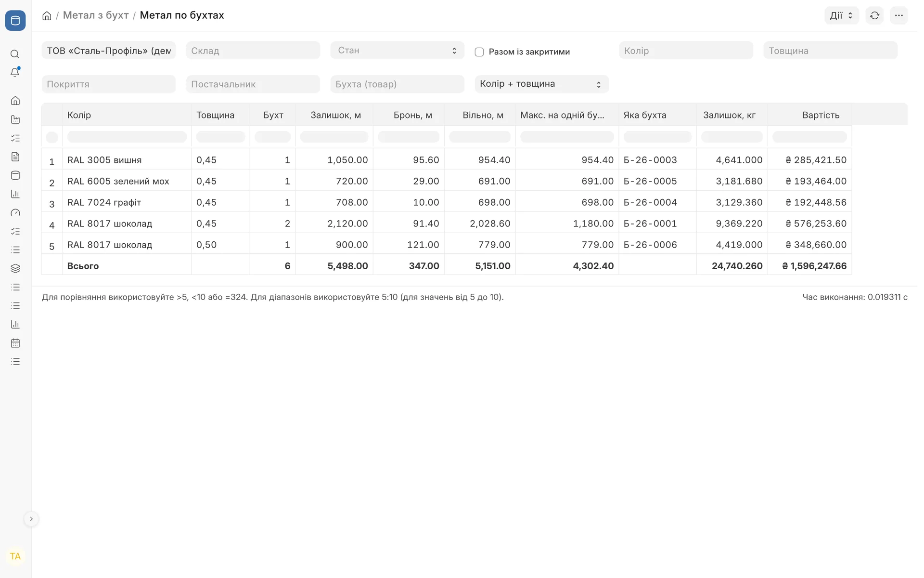Open the bar chart icon directly above the calendar icon

tap(15, 324)
